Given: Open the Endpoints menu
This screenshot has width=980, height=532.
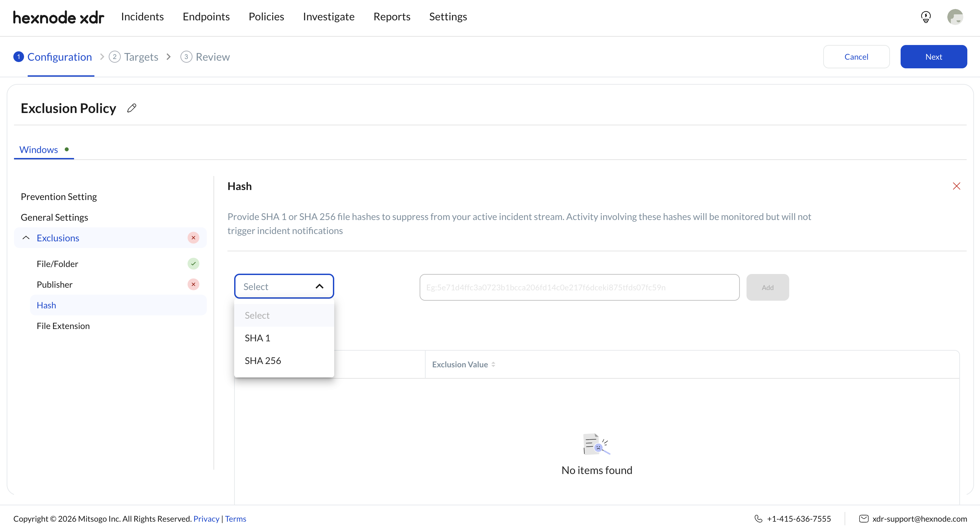Looking at the screenshot, I should (x=206, y=16).
